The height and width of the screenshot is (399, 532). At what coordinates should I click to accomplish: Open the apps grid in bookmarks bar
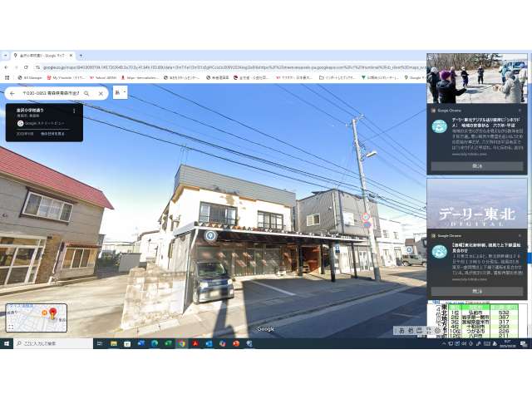(x=7, y=77)
